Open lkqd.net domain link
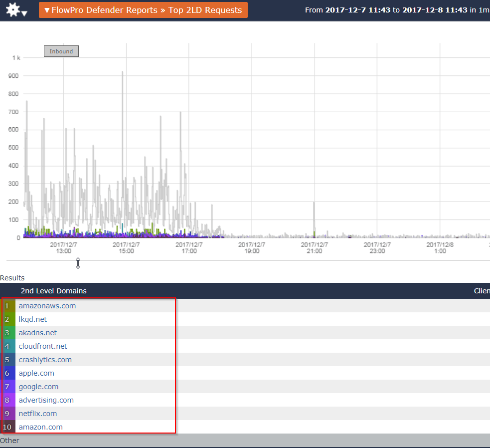 [x=33, y=319]
